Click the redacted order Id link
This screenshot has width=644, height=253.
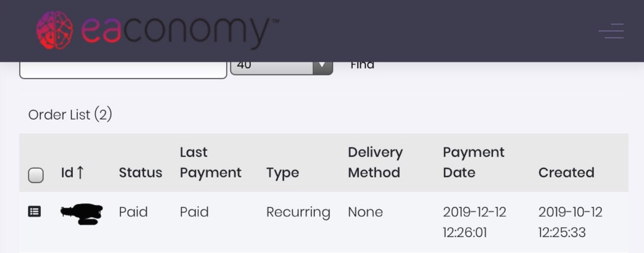(x=82, y=214)
